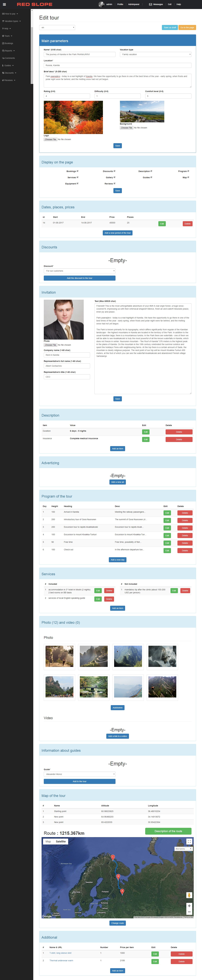Toggle Equipment display checkbox
The width and height of the screenshot is (202, 980).
(78, 183)
